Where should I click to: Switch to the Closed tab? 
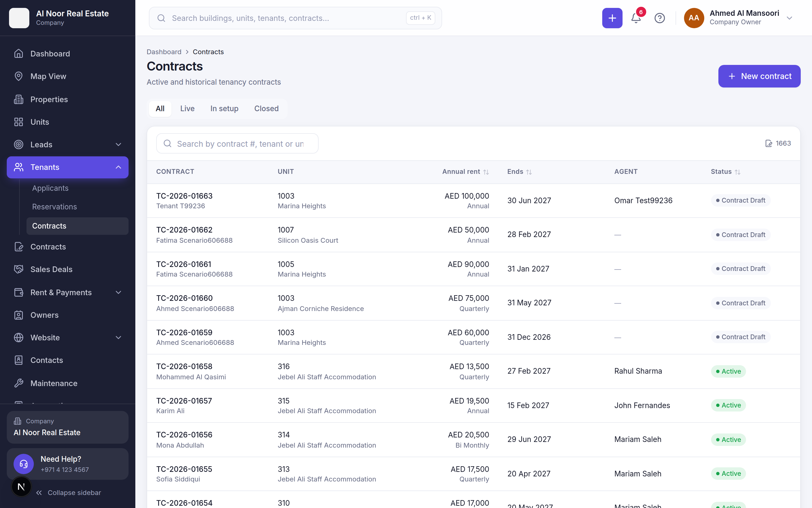click(x=266, y=109)
